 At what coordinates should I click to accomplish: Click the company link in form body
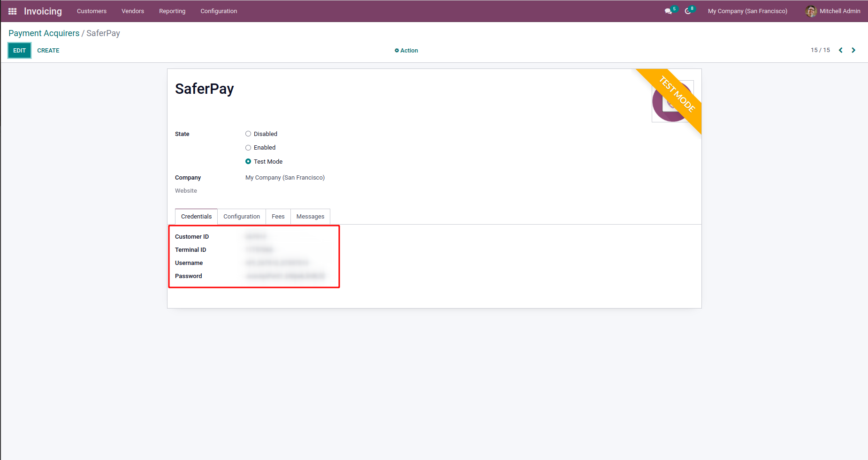coord(285,178)
